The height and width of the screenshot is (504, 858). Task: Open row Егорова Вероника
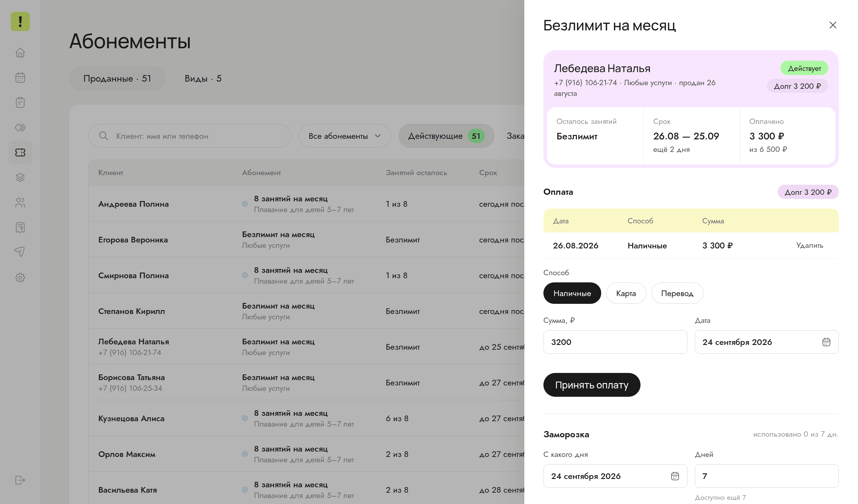[307, 239]
